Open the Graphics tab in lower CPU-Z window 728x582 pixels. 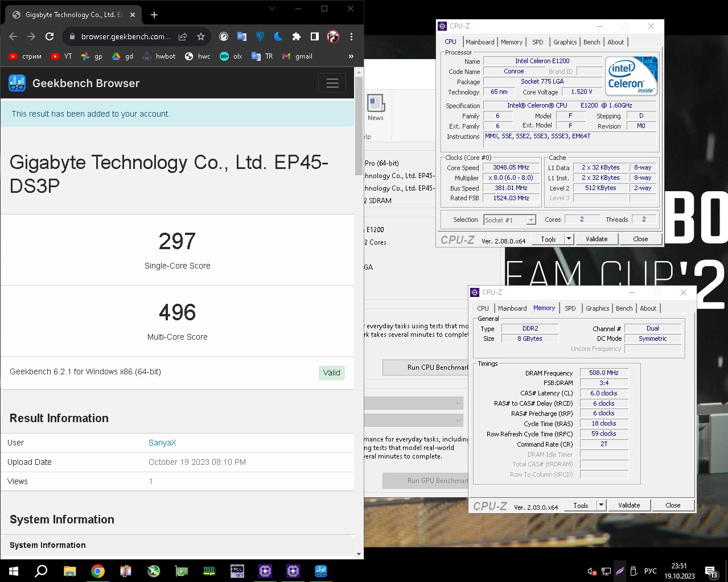598,308
